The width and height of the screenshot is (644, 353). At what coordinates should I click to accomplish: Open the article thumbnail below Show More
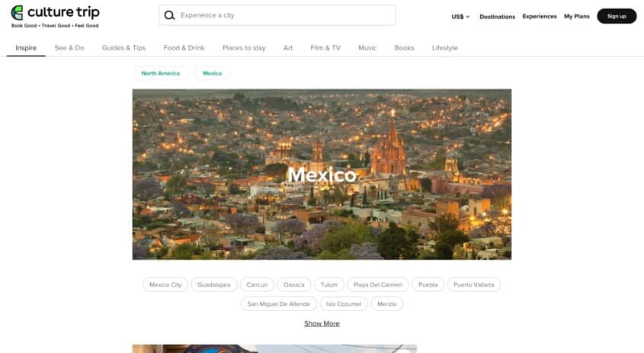(274, 348)
